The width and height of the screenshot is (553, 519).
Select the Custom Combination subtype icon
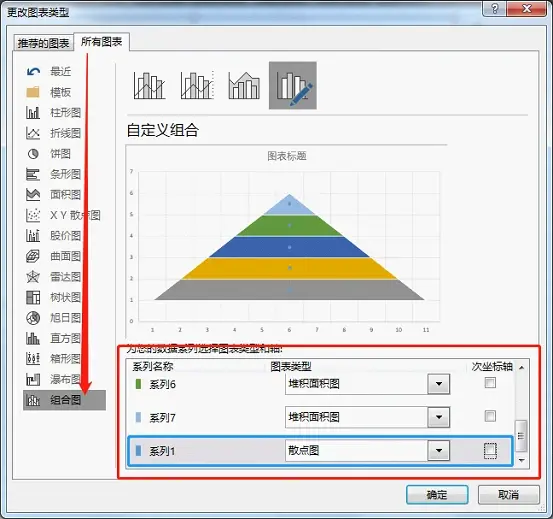tap(293, 85)
